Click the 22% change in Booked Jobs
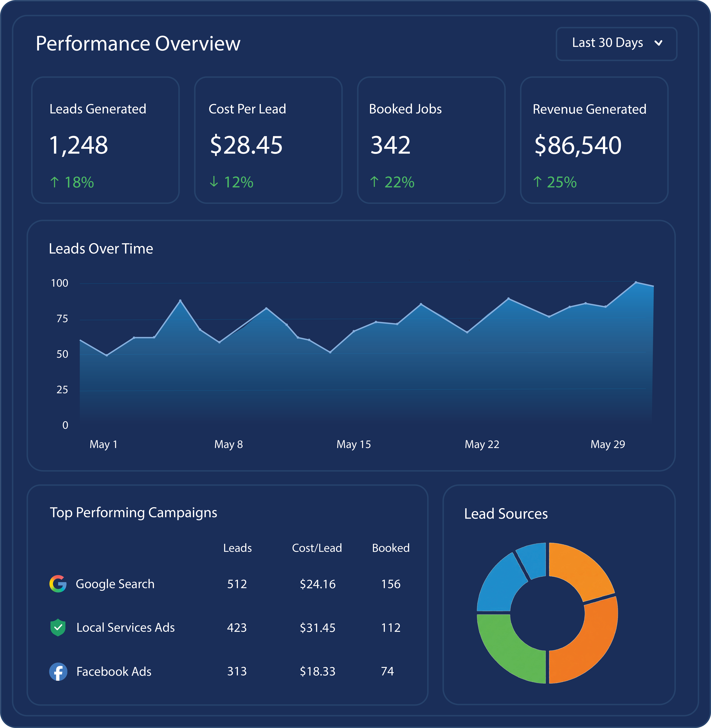Image resolution: width=711 pixels, height=728 pixels. 400,182
